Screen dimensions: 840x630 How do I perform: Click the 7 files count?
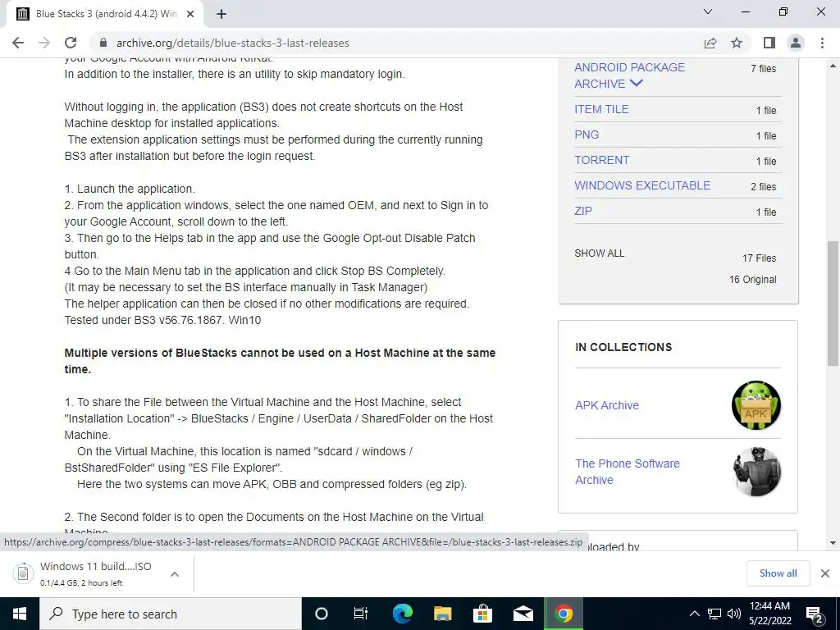tap(764, 69)
